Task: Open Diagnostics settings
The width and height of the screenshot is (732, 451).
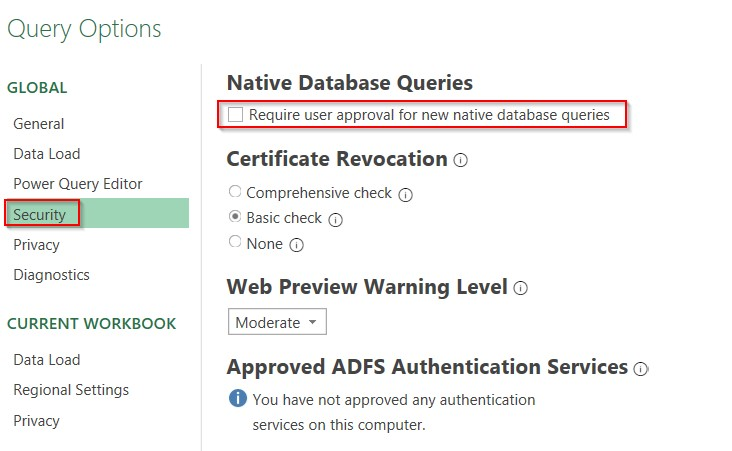Action: pyautogui.click(x=51, y=275)
